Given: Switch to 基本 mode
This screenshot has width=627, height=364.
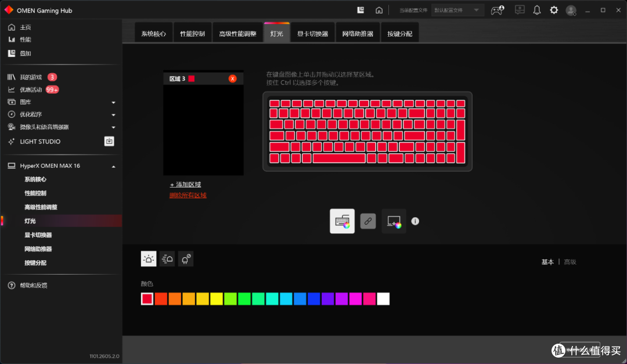Looking at the screenshot, I should pyautogui.click(x=547, y=262).
